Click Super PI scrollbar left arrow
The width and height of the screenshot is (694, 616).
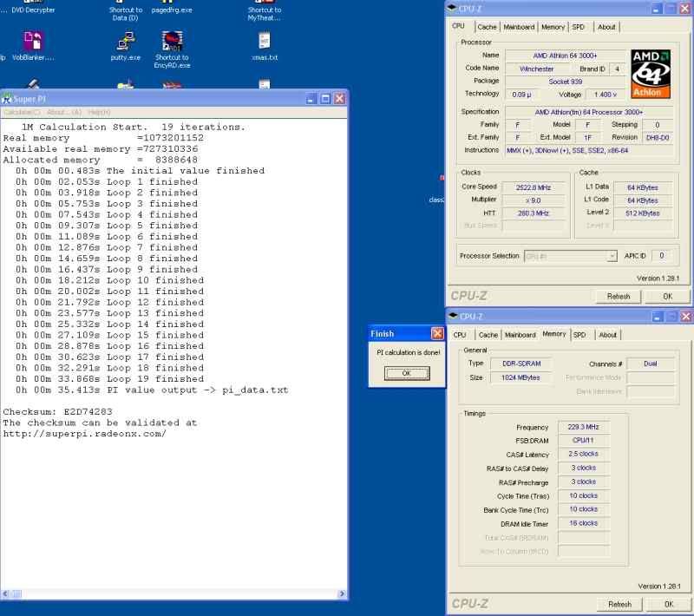tap(5, 593)
